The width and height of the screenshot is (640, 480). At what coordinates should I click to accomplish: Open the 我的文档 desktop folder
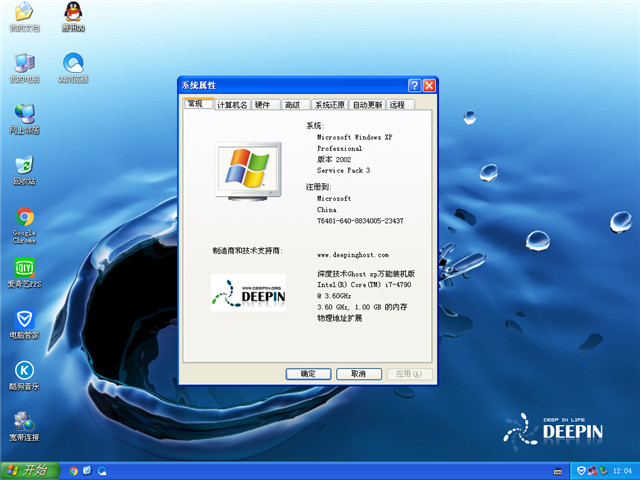[x=24, y=14]
